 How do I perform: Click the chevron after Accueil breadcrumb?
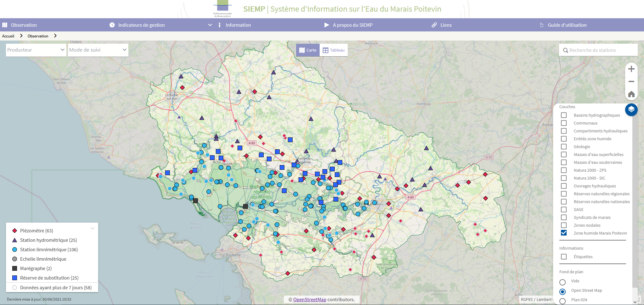pyautogui.click(x=21, y=36)
